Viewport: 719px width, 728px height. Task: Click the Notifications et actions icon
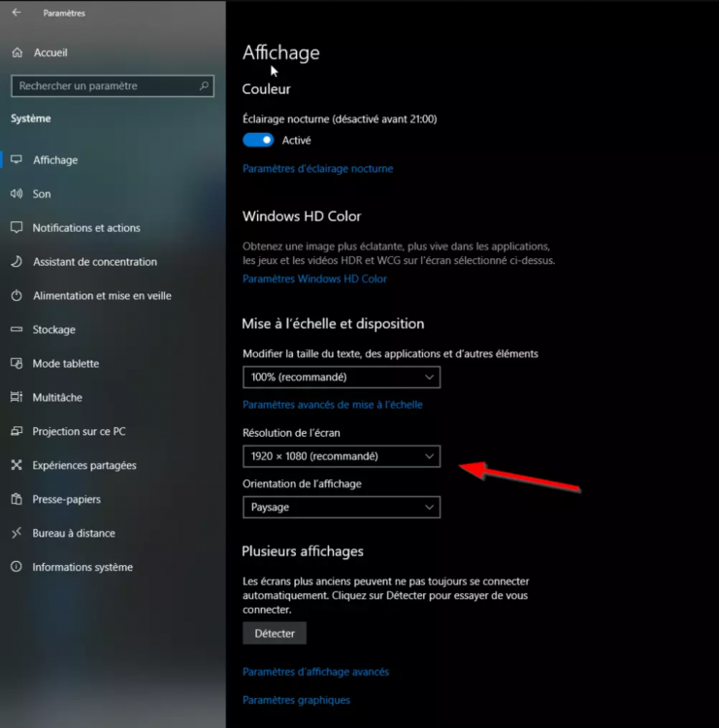[16, 227]
